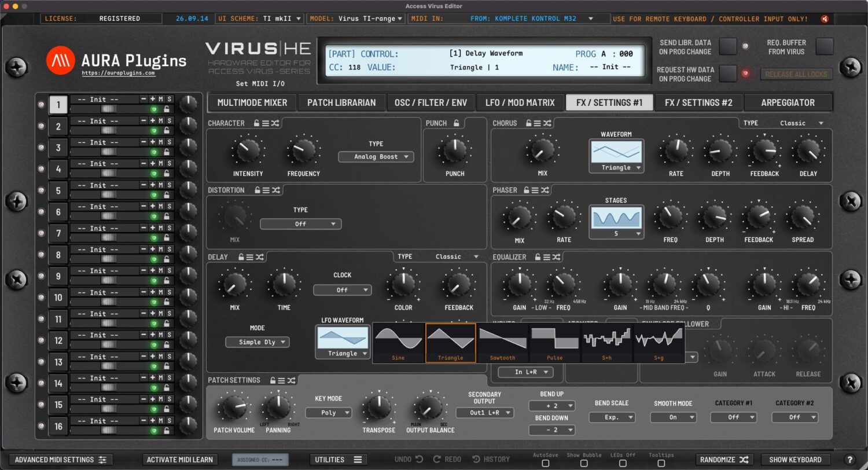Viewport: 868px width, 470px height.
Task: Open the Key Mode Poly dropdown
Action: pyautogui.click(x=329, y=413)
